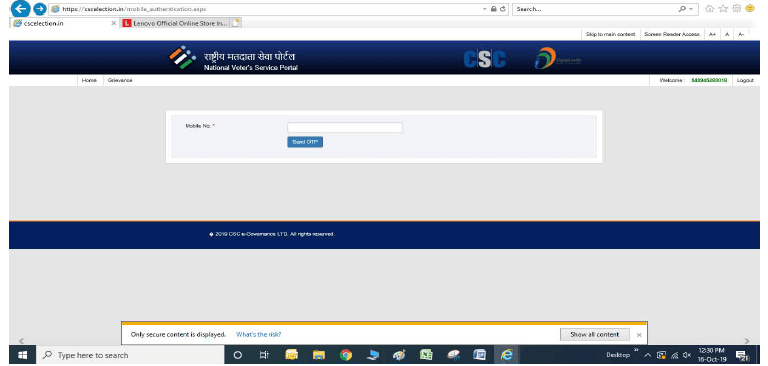Open the search provider dropdown arrow

click(x=691, y=9)
